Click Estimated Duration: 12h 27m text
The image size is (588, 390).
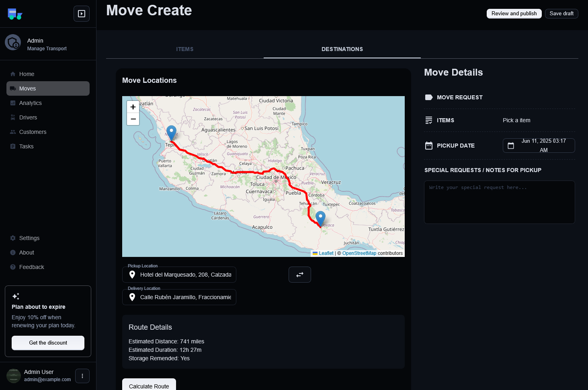pyautogui.click(x=165, y=350)
